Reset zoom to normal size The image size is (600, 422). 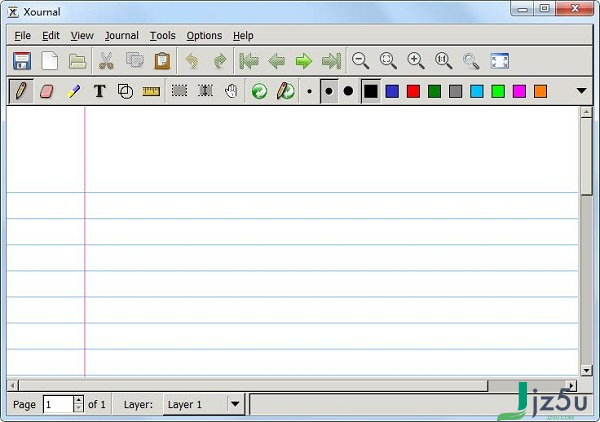[x=443, y=61]
